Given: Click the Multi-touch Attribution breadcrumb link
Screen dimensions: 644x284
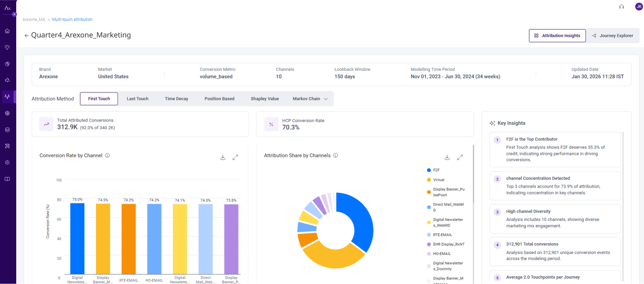Looking at the screenshot, I should click(x=72, y=20).
